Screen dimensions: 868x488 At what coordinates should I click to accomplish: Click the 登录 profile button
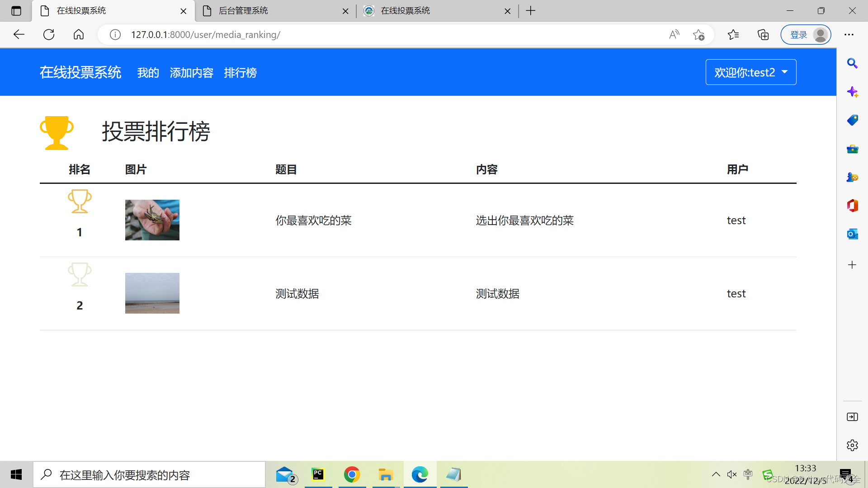(806, 35)
